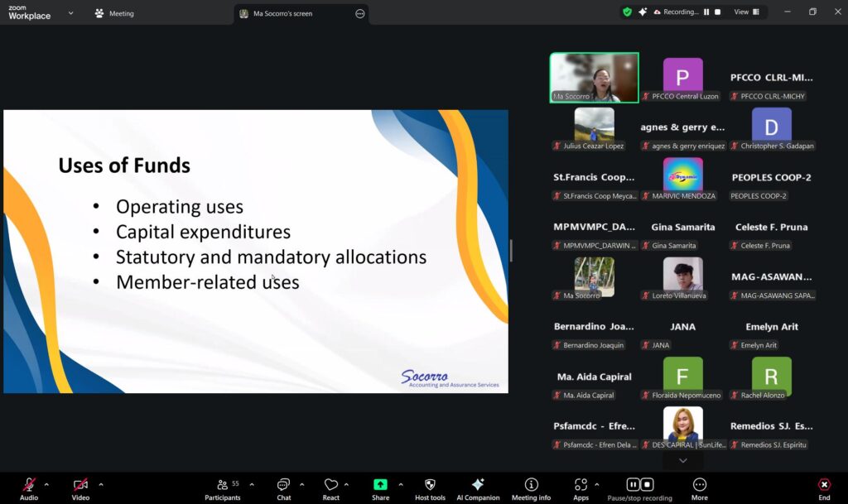Toggle Pause/stop recording in the bottom toolbar
Image resolution: width=848 pixels, height=504 pixels.
click(640, 485)
